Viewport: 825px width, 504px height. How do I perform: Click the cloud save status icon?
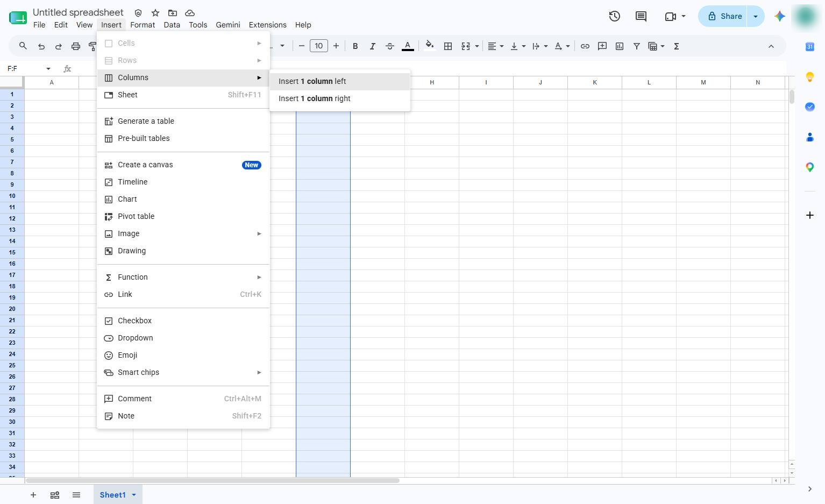[190, 12]
